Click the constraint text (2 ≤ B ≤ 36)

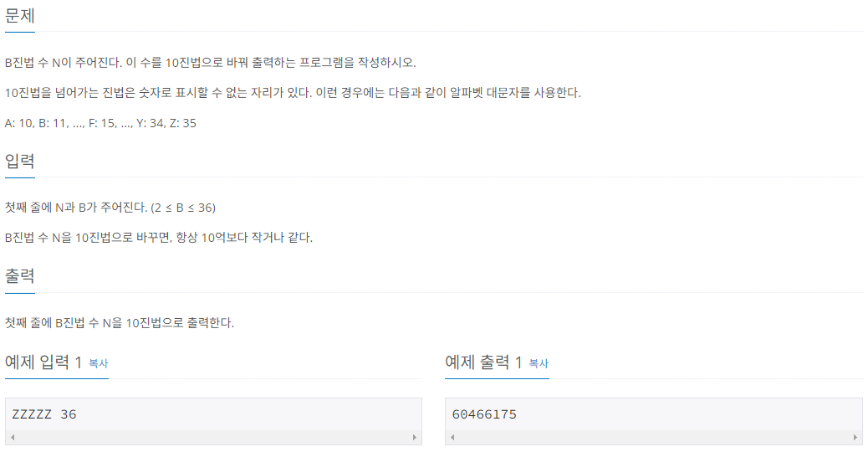click(183, 208)
